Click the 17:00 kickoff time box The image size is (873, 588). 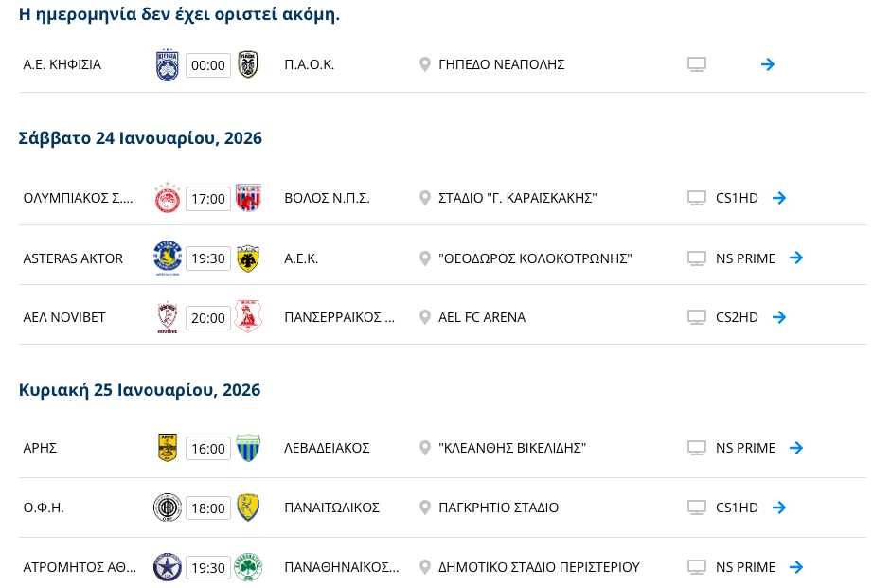[208, 199]
